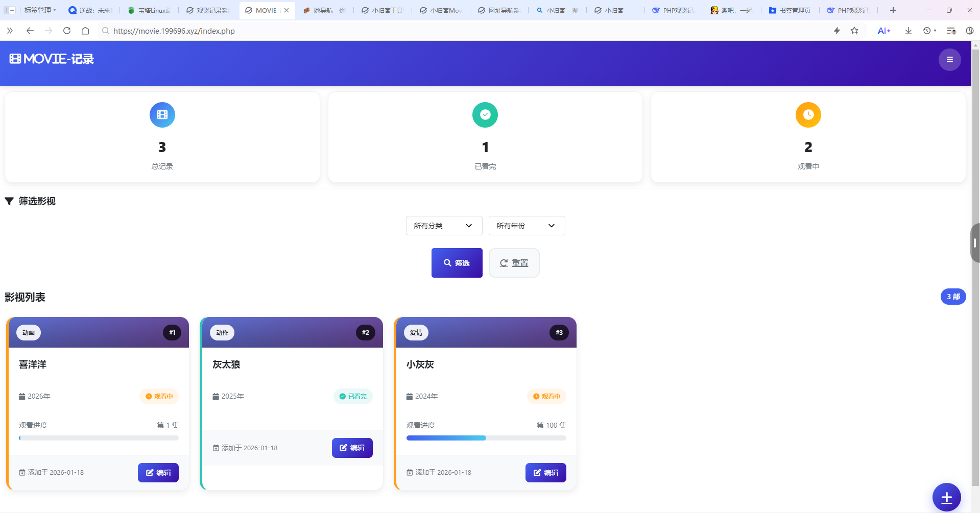Open the 标签管理 dropdown in tab bar
The width and height of the screenshot is (980, 513).
click(40, 10)
